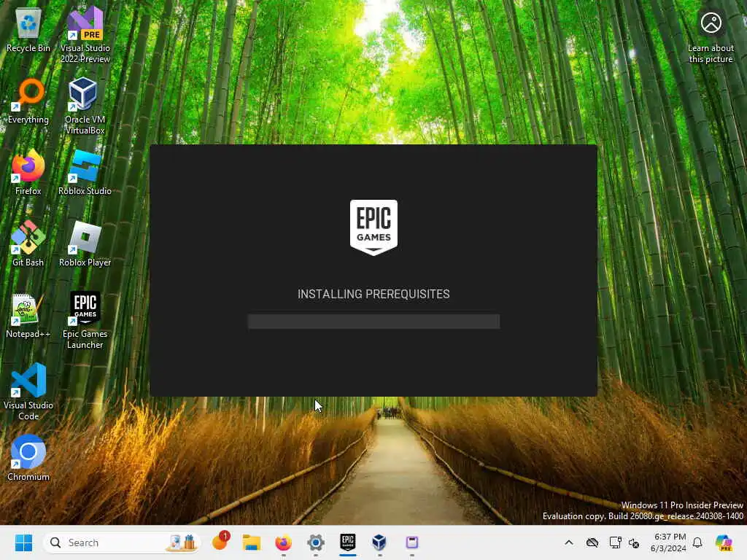
Task: Click the muted volume tray icon
Action: 634,542
